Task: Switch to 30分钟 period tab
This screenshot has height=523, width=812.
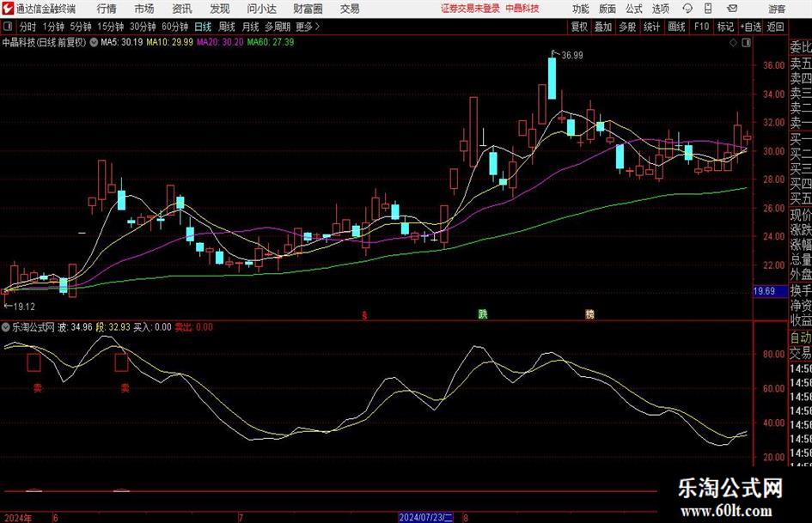Action: coord(143,27)
